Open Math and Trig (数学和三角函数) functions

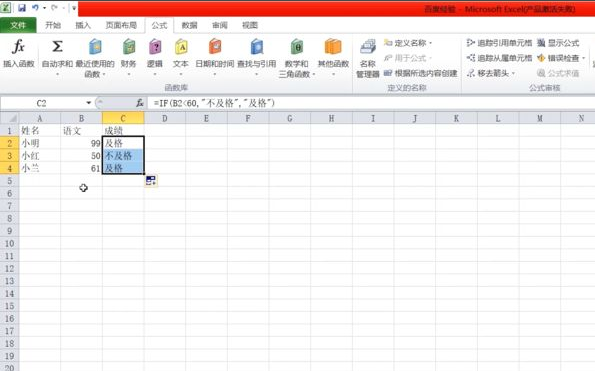(x=297, y=47)
